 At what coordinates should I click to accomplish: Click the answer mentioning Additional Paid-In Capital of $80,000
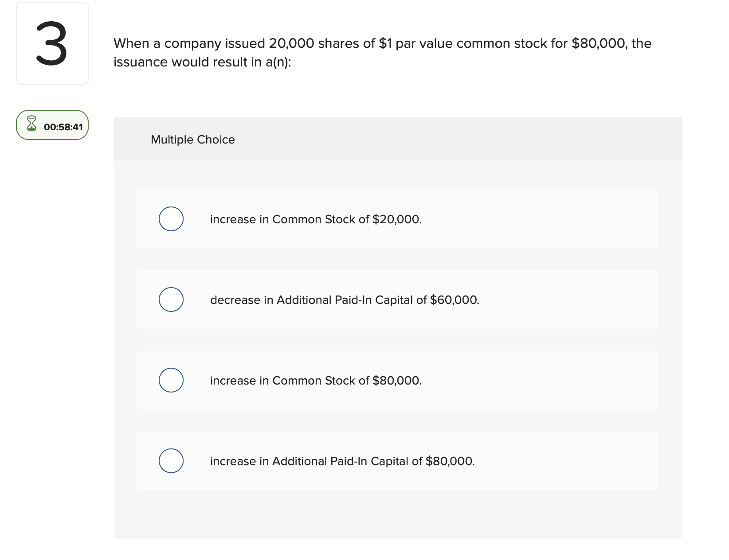(x=342, y=461)
